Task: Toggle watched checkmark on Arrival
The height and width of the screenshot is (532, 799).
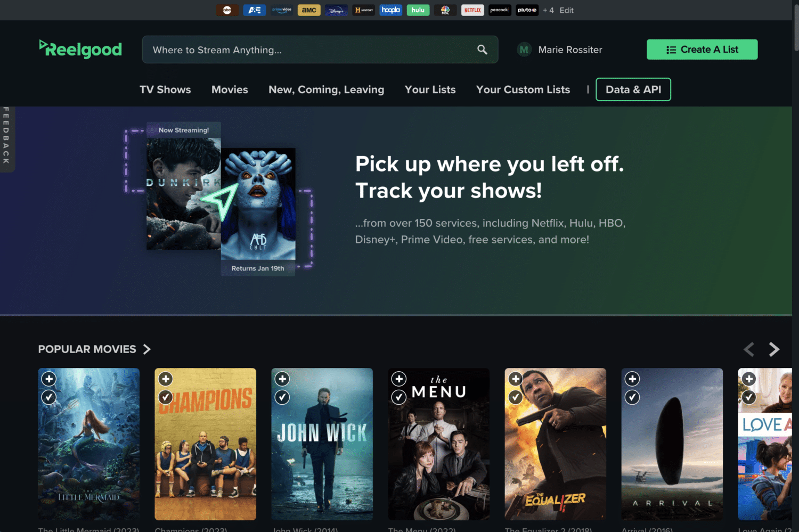Action: point(632,397)
